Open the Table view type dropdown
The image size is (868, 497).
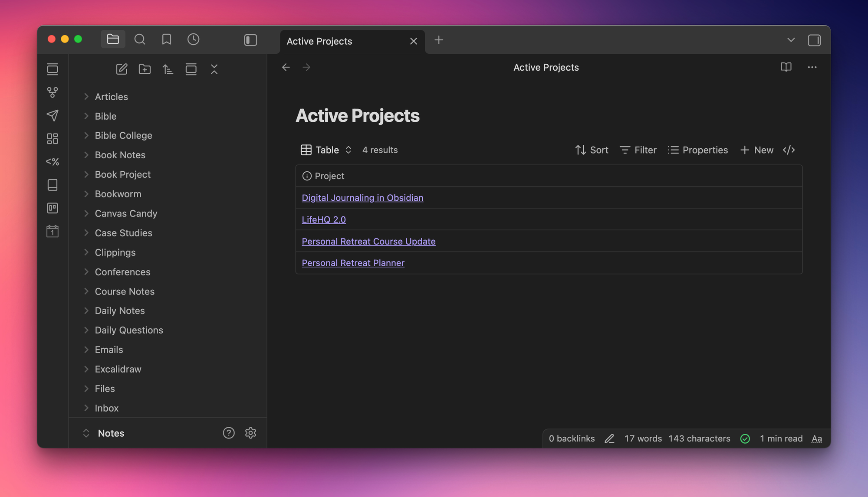coord(326,150)
